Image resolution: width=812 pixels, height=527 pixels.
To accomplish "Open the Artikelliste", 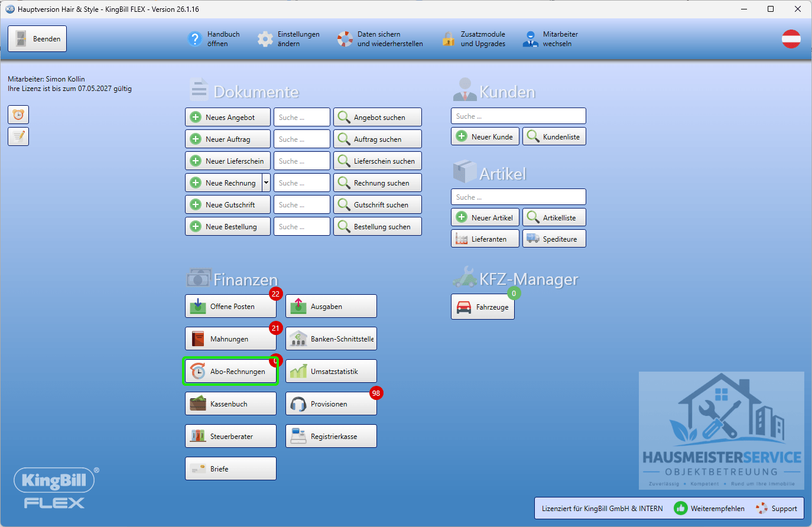I will click(554, 217).
